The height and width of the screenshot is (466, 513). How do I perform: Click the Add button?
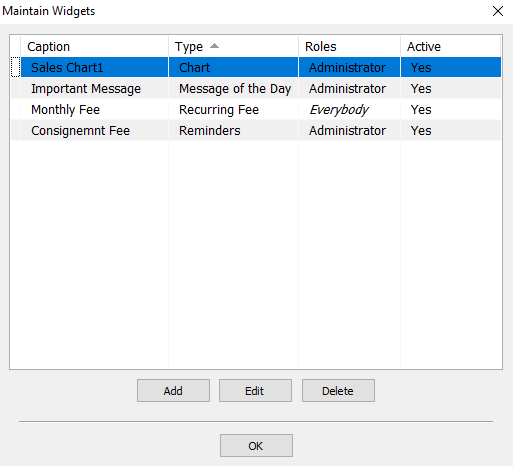(173, 390)
